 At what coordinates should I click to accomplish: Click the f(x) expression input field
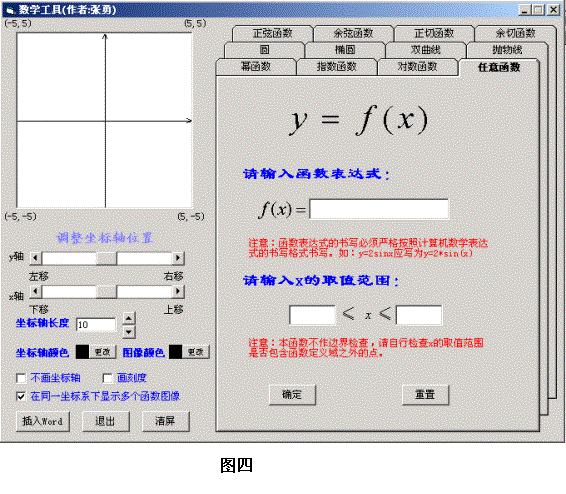click(x=379, y=209)
